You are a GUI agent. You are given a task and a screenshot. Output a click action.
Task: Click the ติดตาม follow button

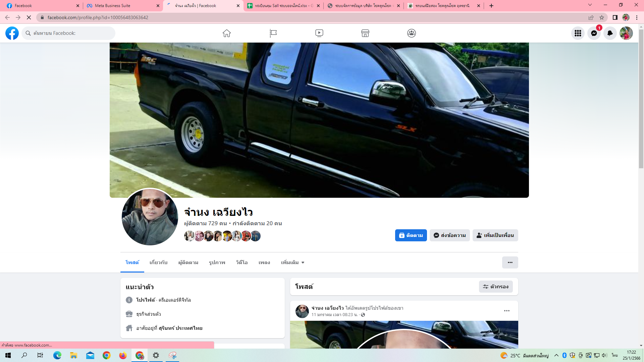point(411,235)
